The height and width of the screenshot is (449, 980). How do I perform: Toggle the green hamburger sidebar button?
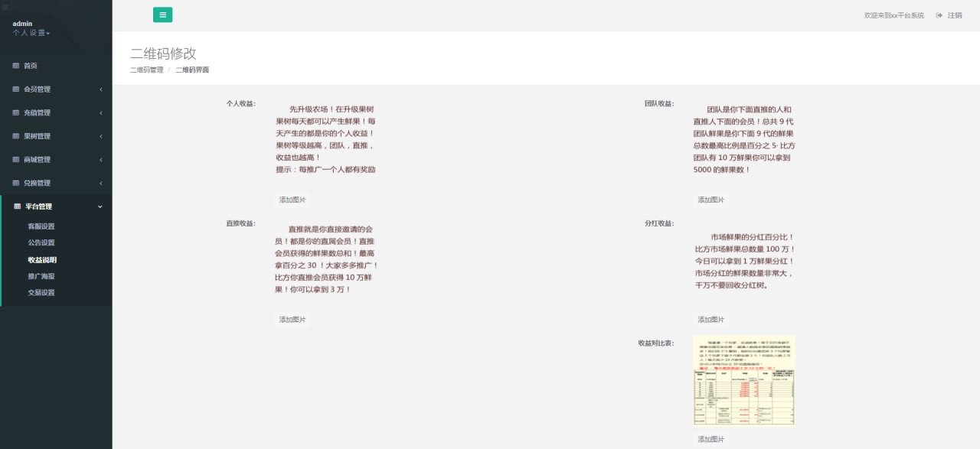coord(162,15)
